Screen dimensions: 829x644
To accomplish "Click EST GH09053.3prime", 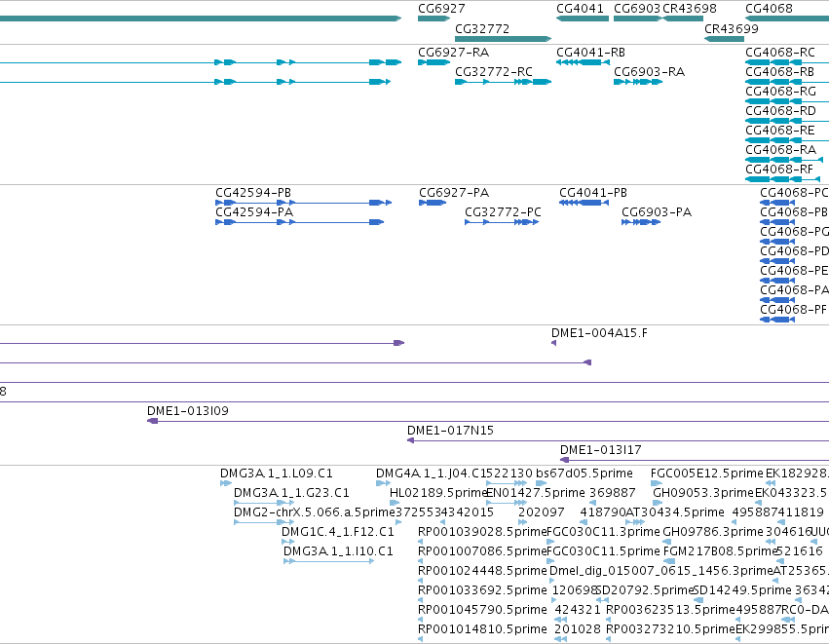I will coord(703,493).
